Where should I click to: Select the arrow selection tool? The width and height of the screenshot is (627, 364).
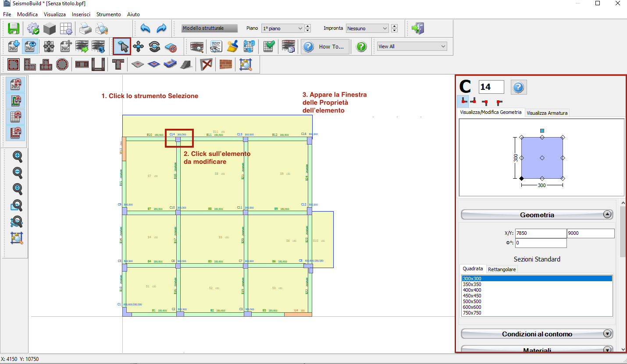click(x=122, y=46)
